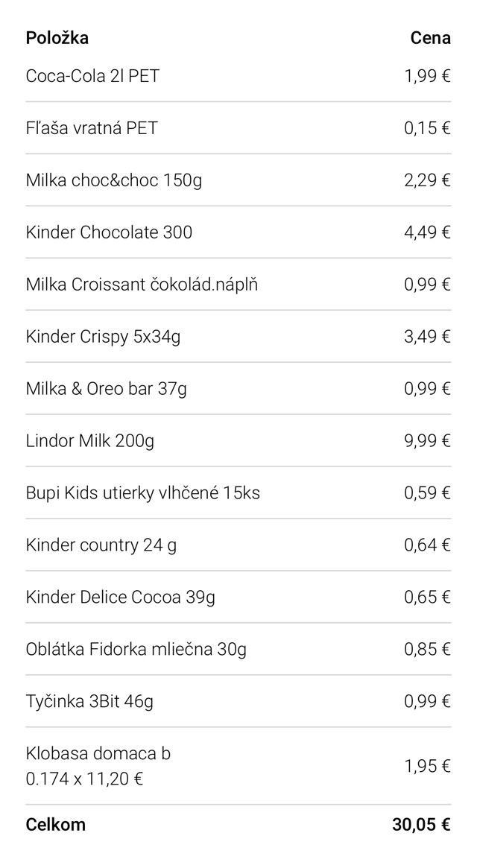Viewport: 477px width, 868px height.
Task: Open the Klobasa domaca b item
Action: point(98,754)
